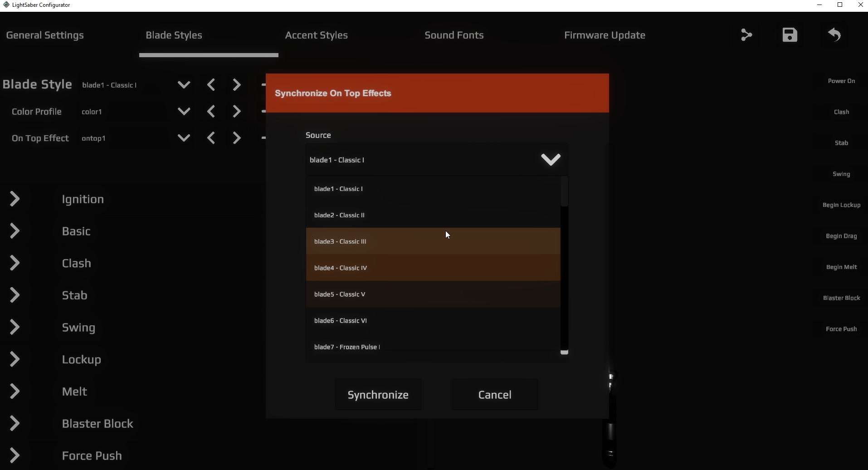This screenshot has height=470, width=868.
Task: Expand the Lockup section
Action: [15, 359]
